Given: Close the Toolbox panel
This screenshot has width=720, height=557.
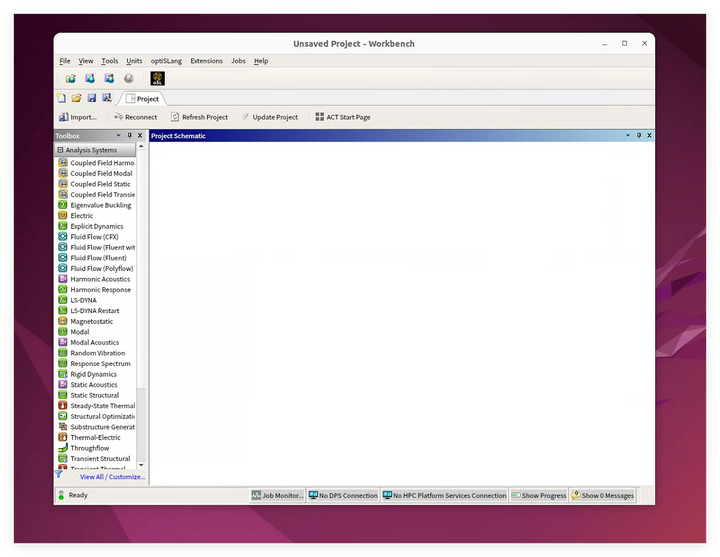Looking at the screenshot, I should coord(140,135).
